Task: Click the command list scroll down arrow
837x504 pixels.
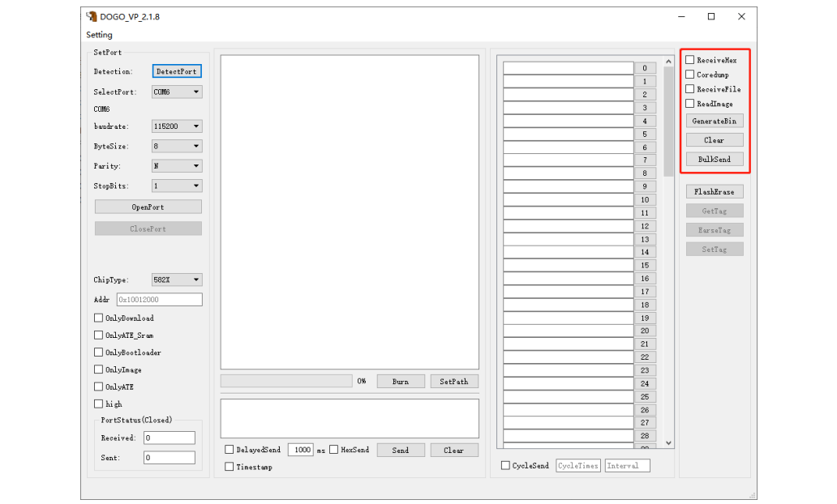Action: click(x=668, y=442)
